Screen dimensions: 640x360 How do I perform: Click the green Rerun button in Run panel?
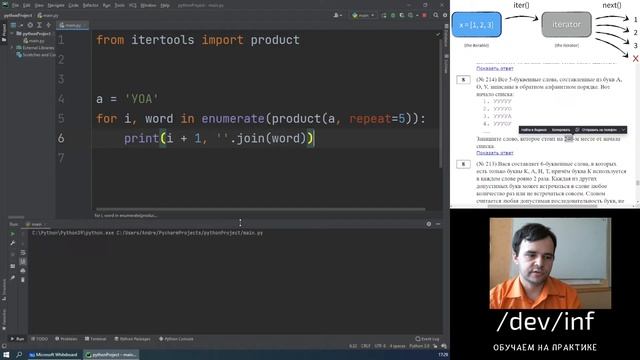[x=13, y=233]
